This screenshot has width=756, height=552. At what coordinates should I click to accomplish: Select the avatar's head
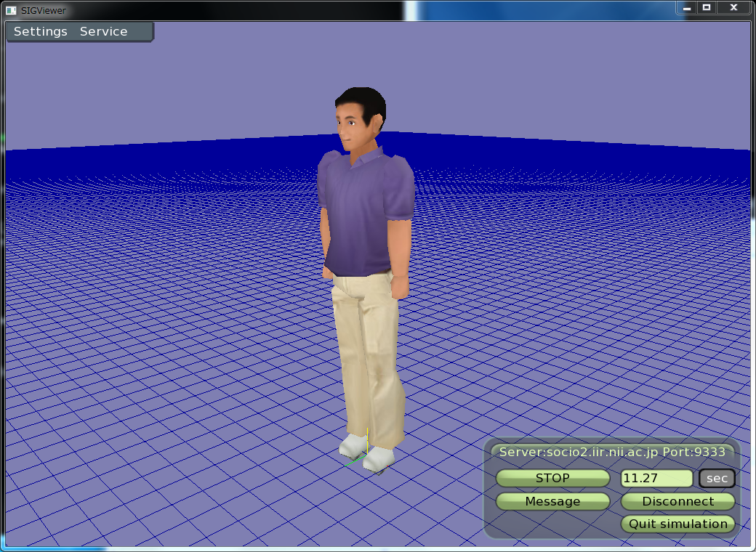[360, 118]
